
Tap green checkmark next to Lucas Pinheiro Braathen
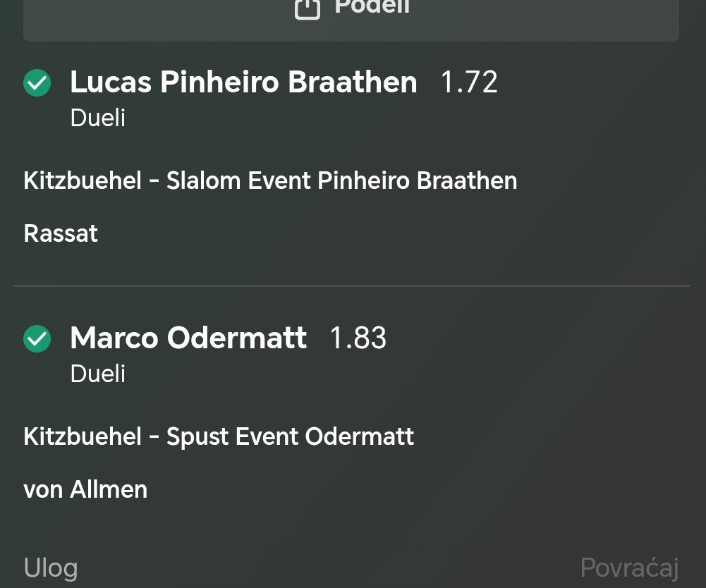(x=37, y=83)
